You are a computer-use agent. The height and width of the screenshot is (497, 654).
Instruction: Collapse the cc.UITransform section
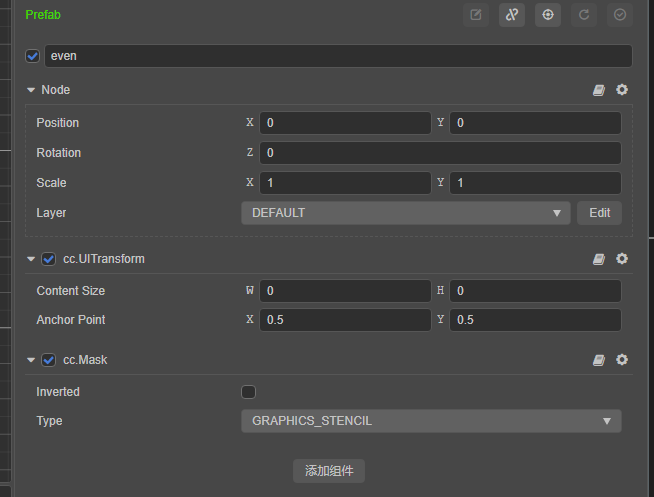[x=31, y=259]
